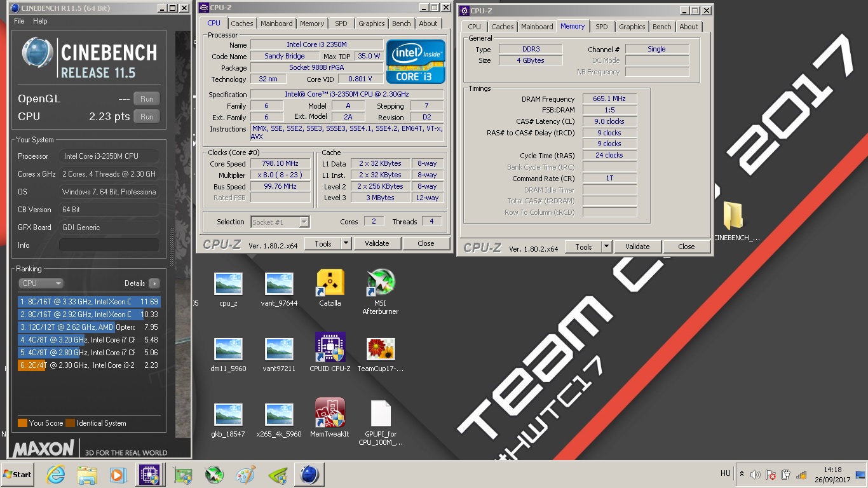Open the File menu in Cinebench
868x488 pixels.
tap(19, 21)
